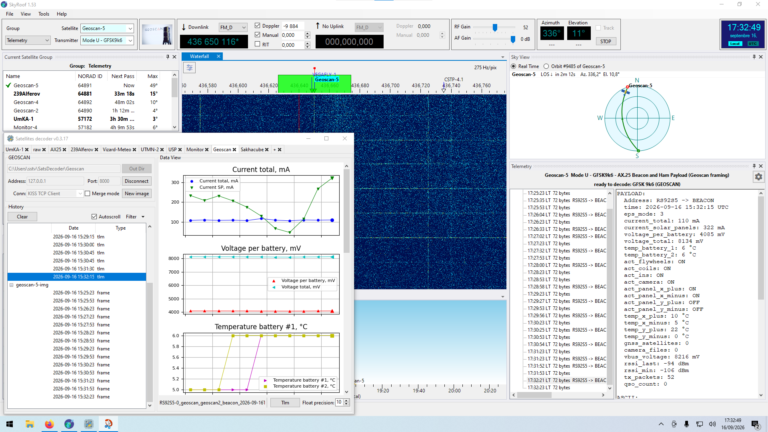Image resolution: width=768 pixels, height=432 pixels.
Task: Open Firefox from the taskbar
Action: [49, 424]
